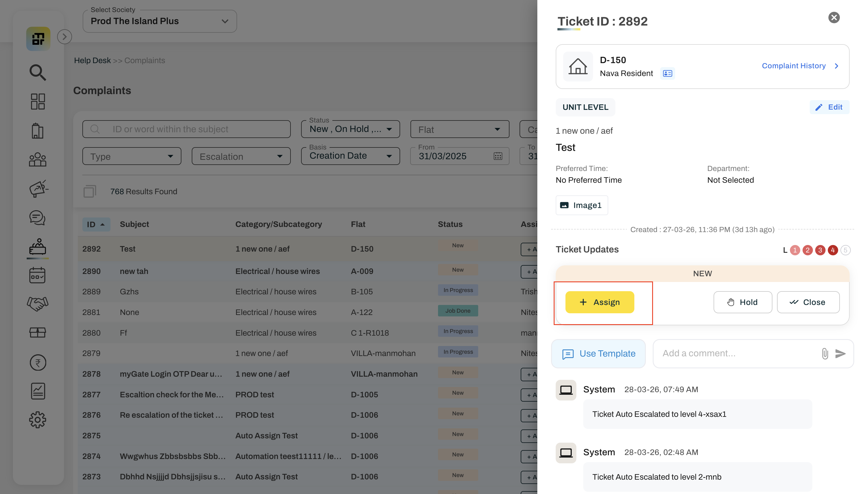The height and width of the screenshot is (494, 868).
Task: Click the app logo at sidebar top
Action: pyautogui.click(x=38, y=39)
